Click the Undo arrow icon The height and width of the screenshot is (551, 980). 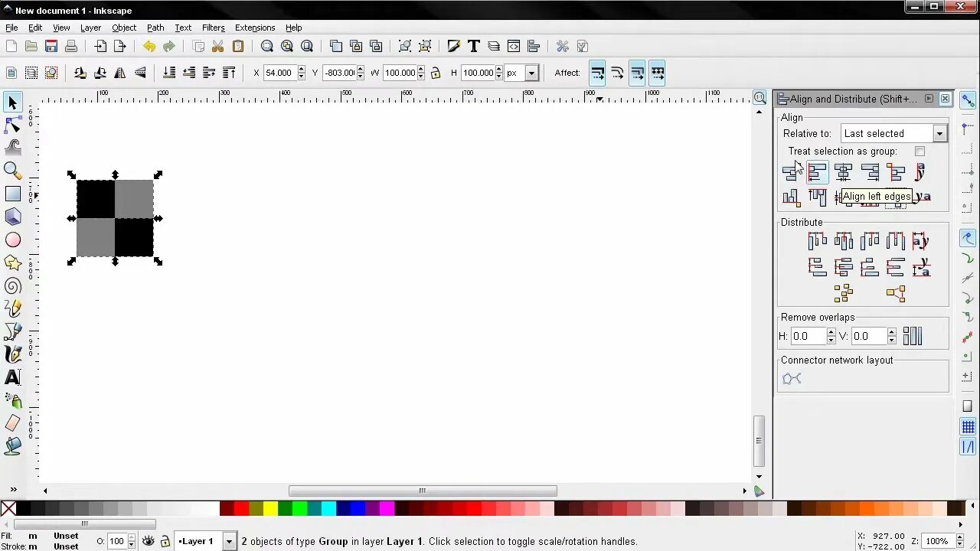[x=149, y=47]
